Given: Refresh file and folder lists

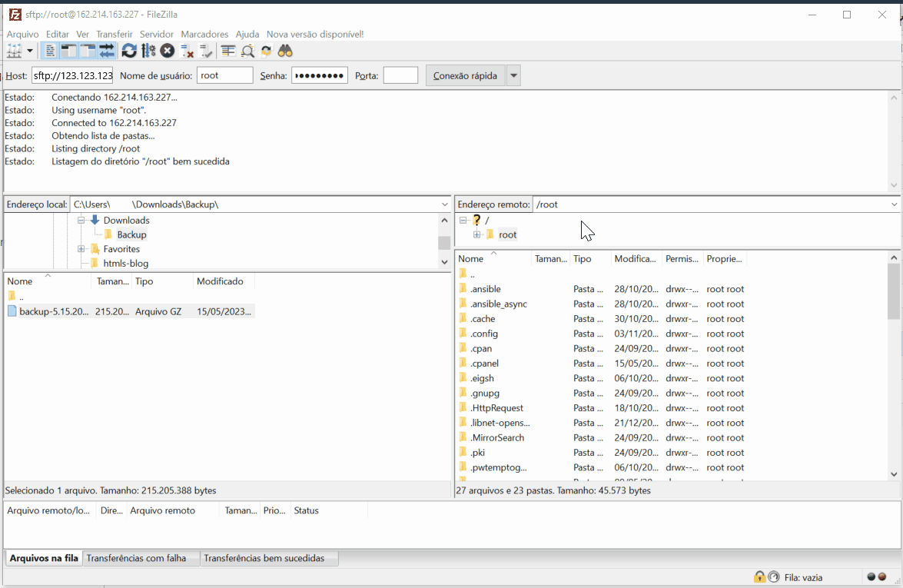Looking at the screenshot, I should [129, 51].
